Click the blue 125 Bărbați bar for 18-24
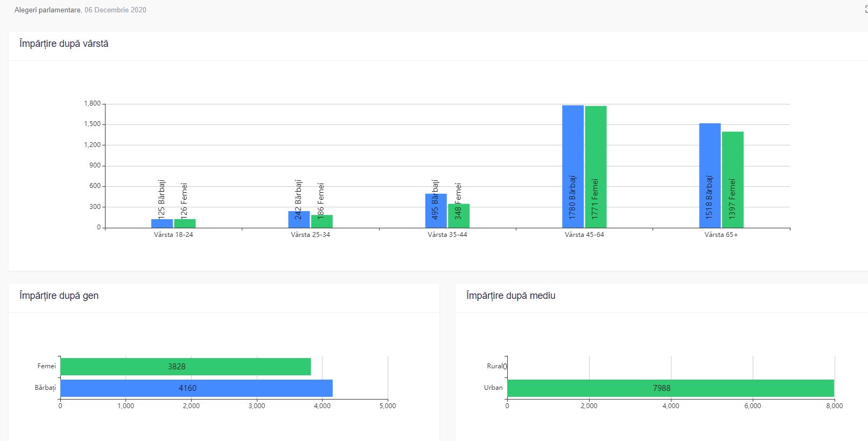The height and width of the screenshot is (441, 868). click(162, 223)
